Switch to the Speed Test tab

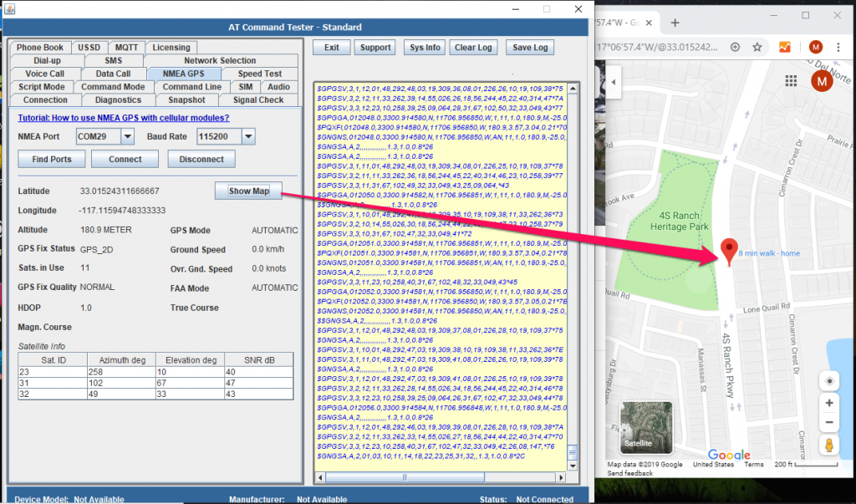click(260, 74)
